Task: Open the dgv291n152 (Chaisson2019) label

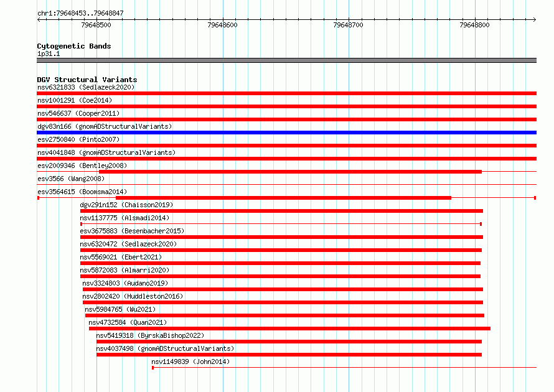Action: point(126,205)
